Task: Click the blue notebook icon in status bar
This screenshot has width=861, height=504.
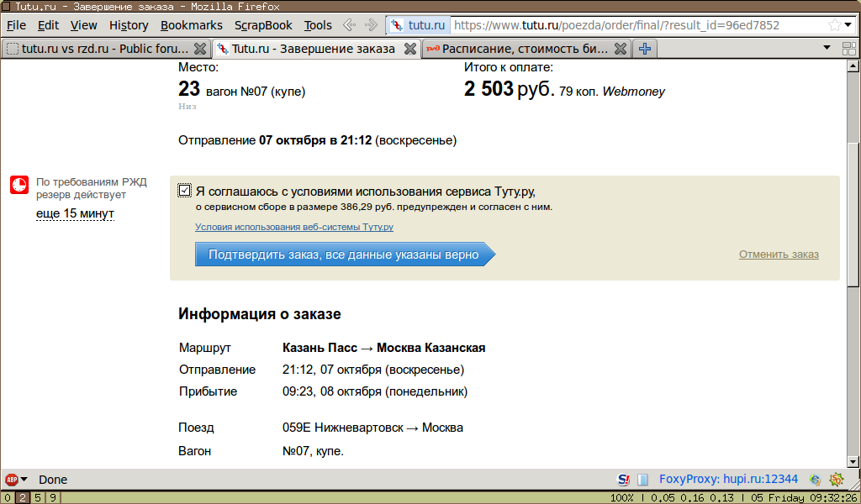Action: 642,480
